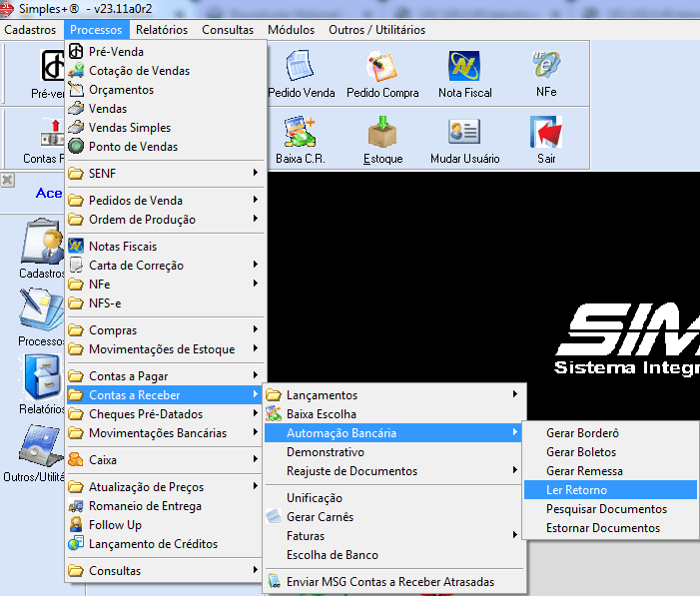Open the Consultas menu bar item
Image resolution: width=700 pixels, height=596 pixels.
228,30
